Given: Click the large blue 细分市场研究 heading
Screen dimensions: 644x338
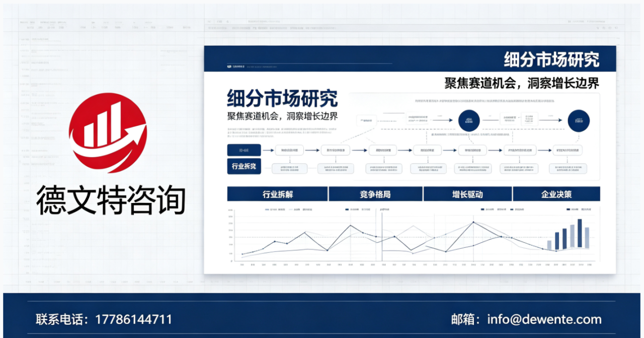Looking at the screenshot, I should [x=282, y=98].
